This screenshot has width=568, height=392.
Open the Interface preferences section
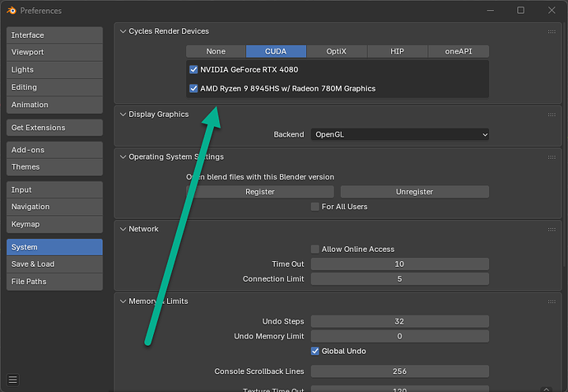point(54,35)
